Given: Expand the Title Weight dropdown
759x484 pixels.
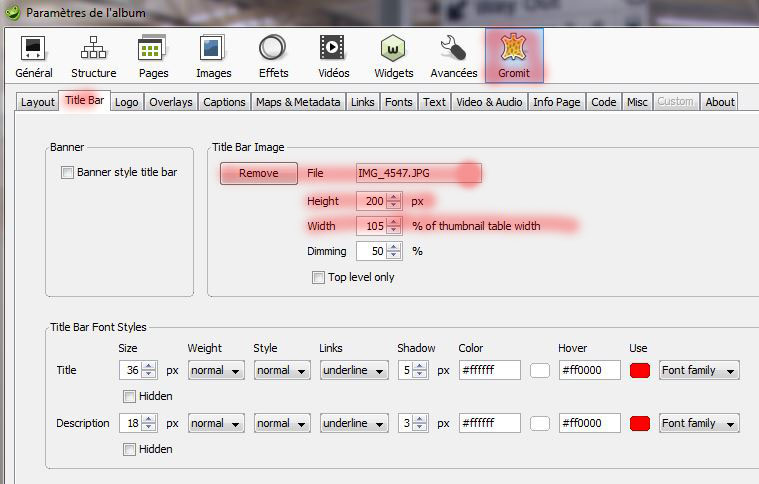Looking at the screenshot, I should pos(215,370).
